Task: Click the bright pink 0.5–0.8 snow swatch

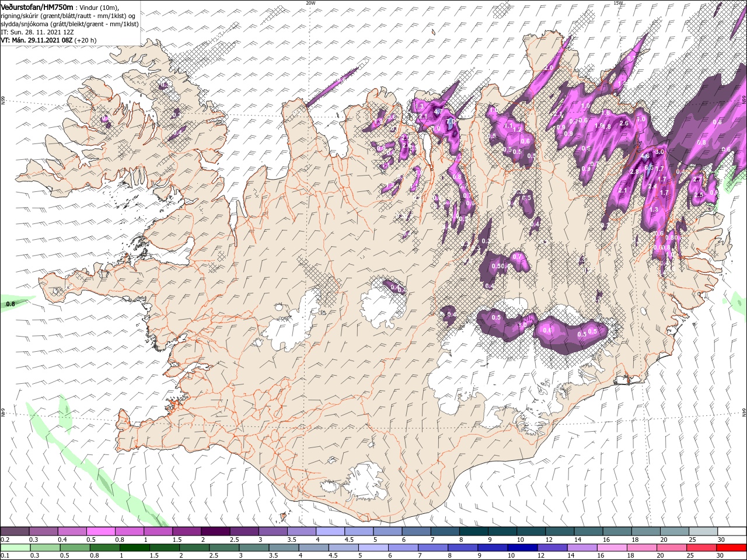Action: pyautogui.click(x=100, y=531)
